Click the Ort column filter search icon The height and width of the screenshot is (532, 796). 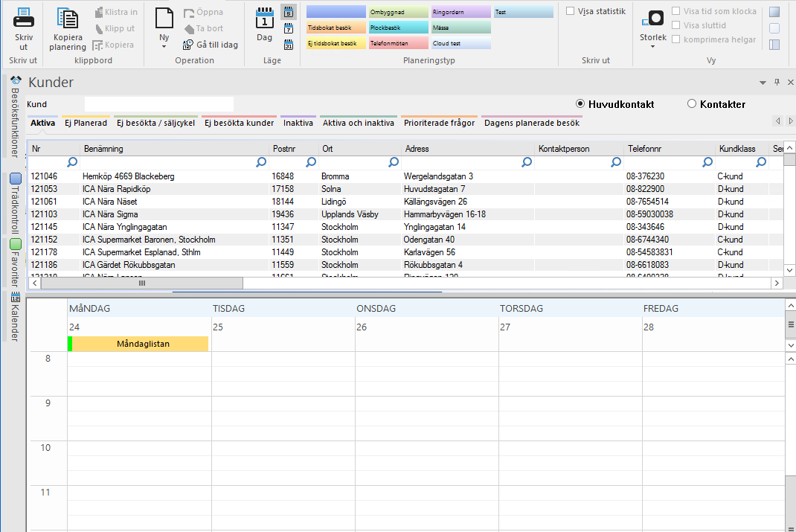coord(394,162)
